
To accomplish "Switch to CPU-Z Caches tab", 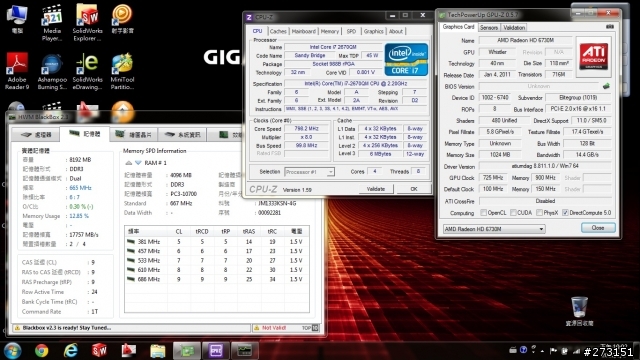I will (278, 31).
